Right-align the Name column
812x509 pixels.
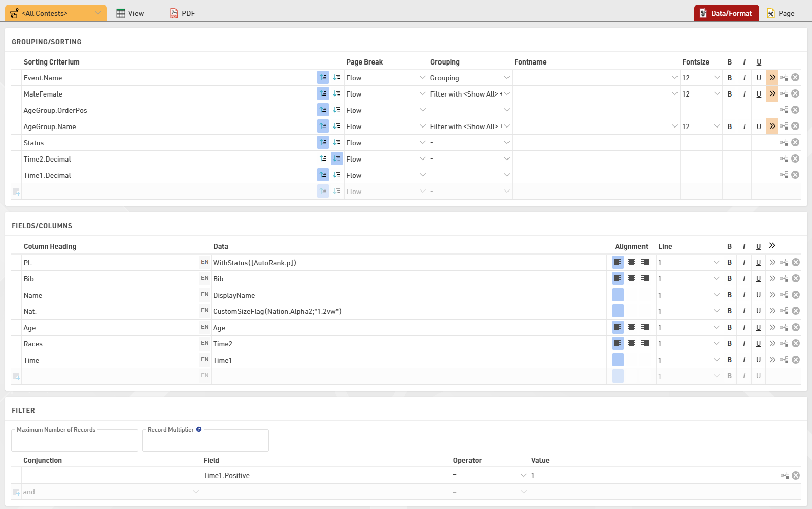click(x=645, y=295)
